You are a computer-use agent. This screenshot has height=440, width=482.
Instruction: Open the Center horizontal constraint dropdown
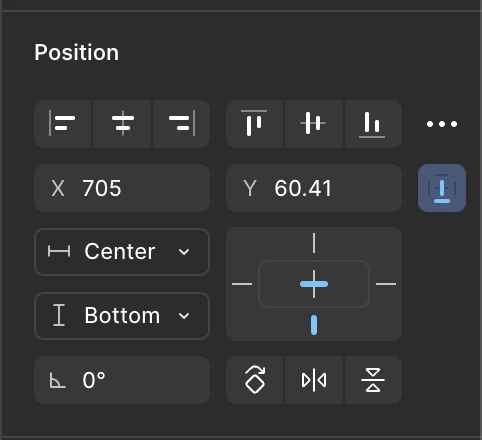(122, 252)
